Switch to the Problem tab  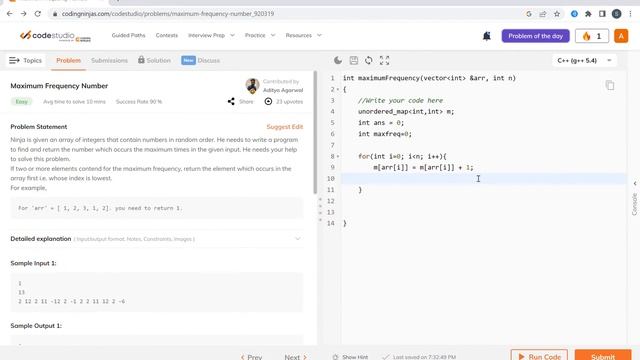click(69, 60)
